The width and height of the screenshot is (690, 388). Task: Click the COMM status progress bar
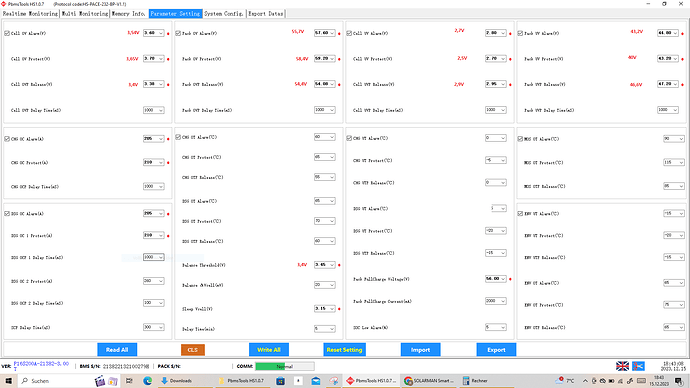285,366
